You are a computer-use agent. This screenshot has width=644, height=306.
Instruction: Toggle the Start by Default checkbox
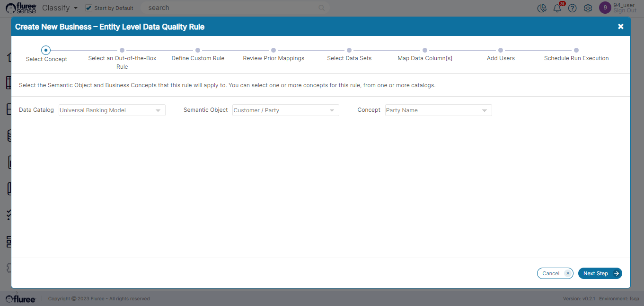88,8
